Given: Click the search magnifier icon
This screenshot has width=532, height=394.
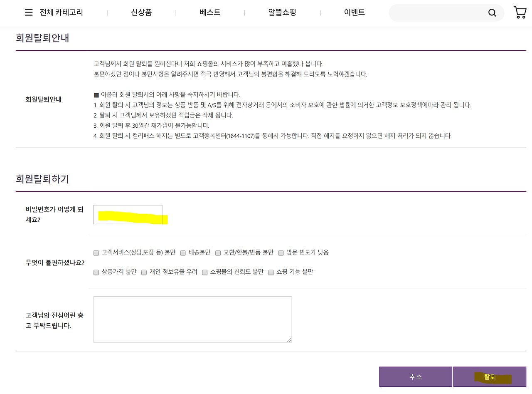Looking at the screenshot, I should coord(492,12).
